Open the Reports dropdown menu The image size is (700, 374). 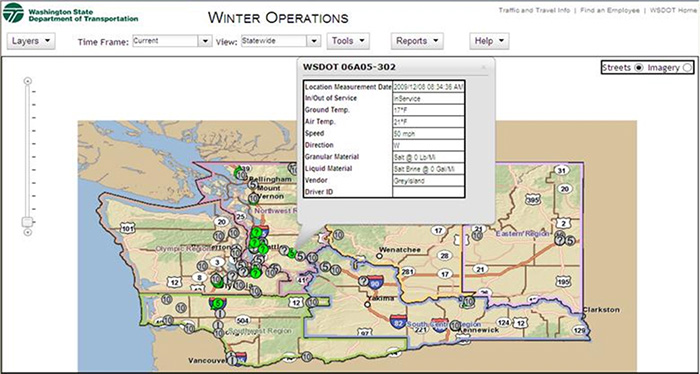click(x=417, y=41)
